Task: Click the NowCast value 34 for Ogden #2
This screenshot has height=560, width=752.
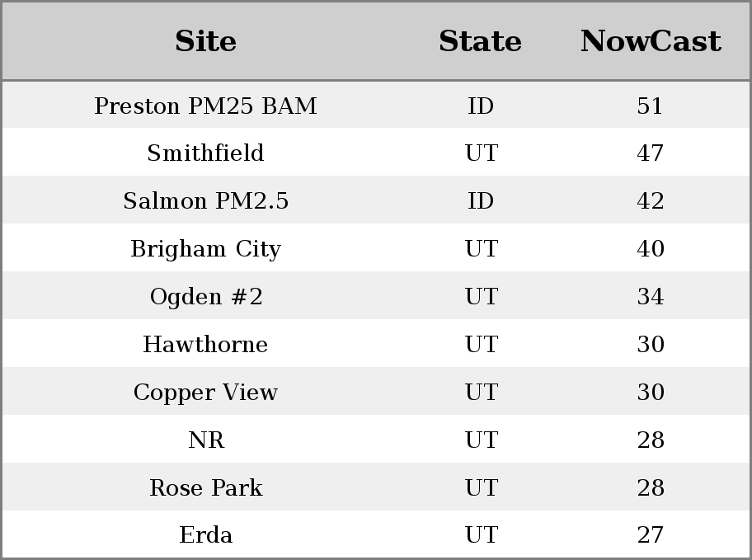Action: pos(651,297)
